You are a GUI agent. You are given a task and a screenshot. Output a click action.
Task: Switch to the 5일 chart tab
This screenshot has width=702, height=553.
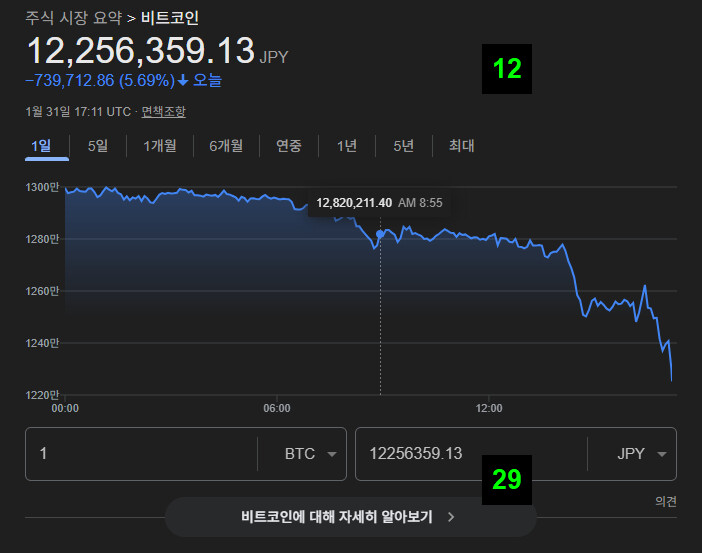(98, 146)
